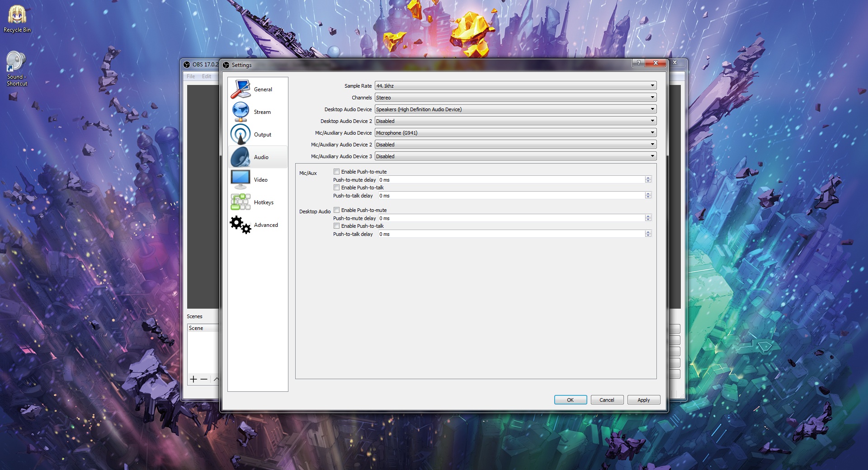This screenshot has height=470, width=868.
Task: Open the Desktop Audio Device dropdown
Action: (515, 109)
